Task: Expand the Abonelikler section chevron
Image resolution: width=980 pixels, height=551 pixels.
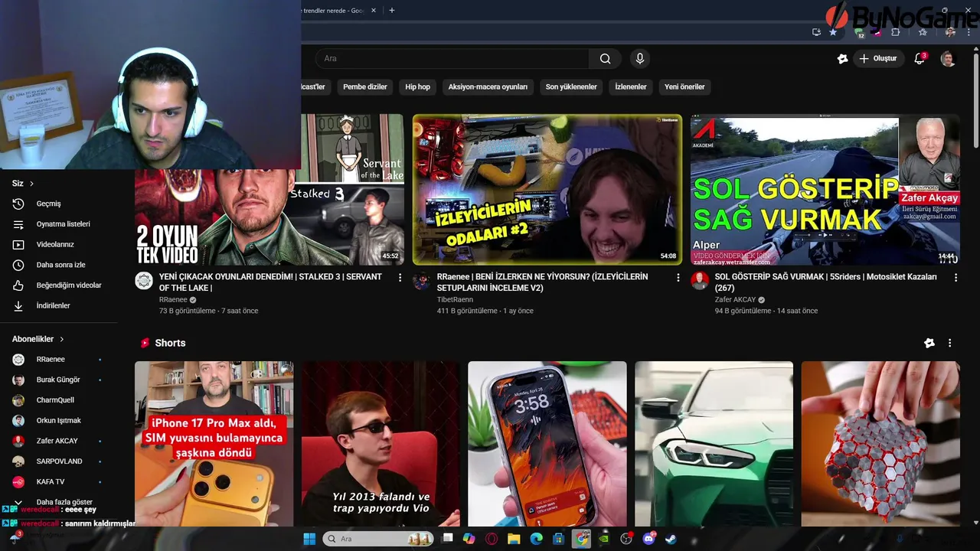Action: (62, 339)
